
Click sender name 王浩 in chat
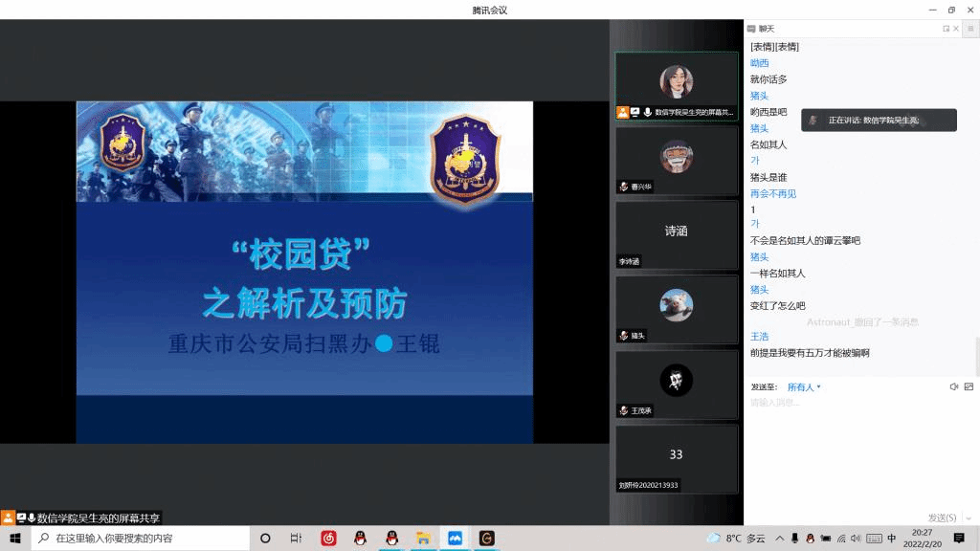pyautogui.click(x=759, y=337)
